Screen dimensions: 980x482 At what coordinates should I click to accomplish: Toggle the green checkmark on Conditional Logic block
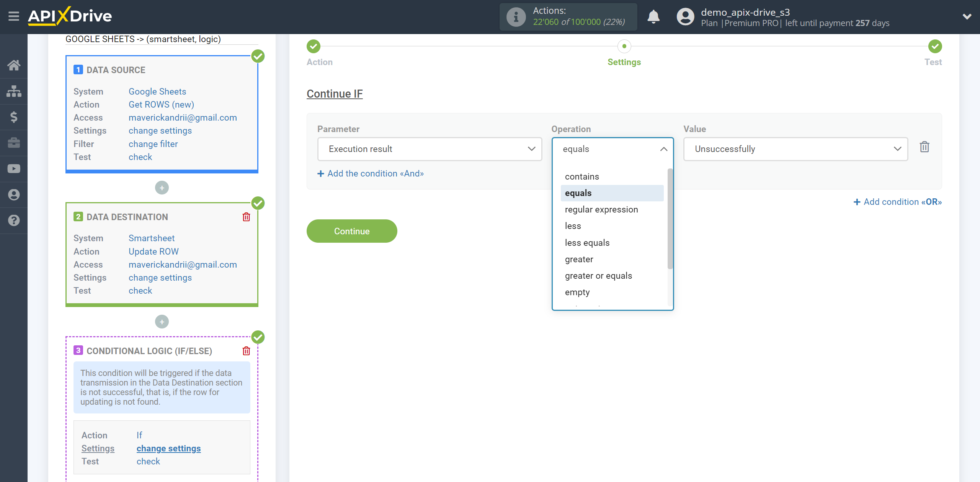click(x=259, y=338)
